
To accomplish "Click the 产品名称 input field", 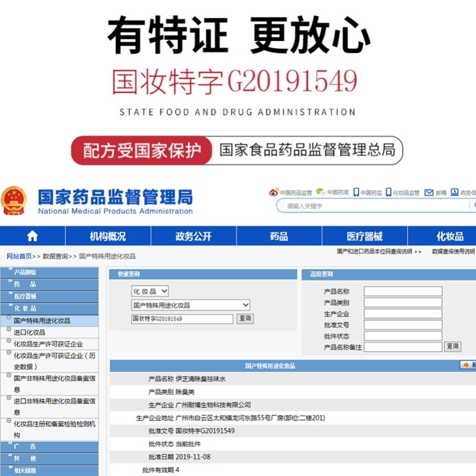I will tap(403, 291).
